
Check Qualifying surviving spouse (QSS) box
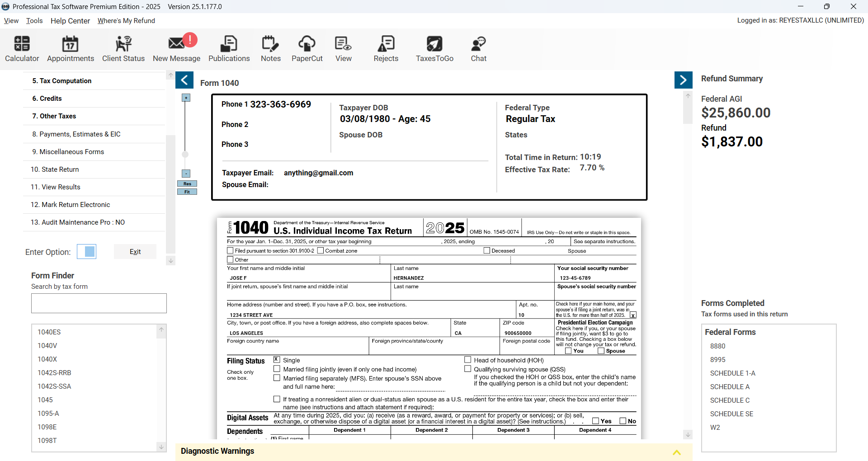tap(468, 369)
